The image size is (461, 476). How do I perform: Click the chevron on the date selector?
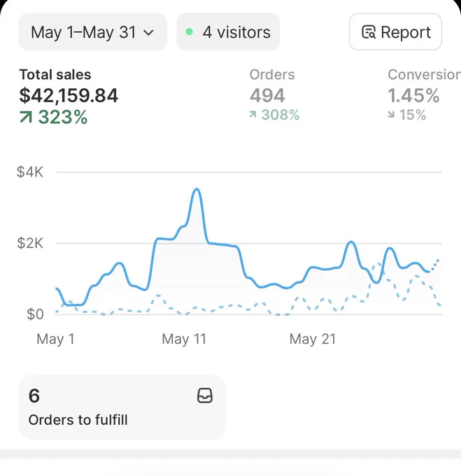pyautogui.click(x=148, y=32)
